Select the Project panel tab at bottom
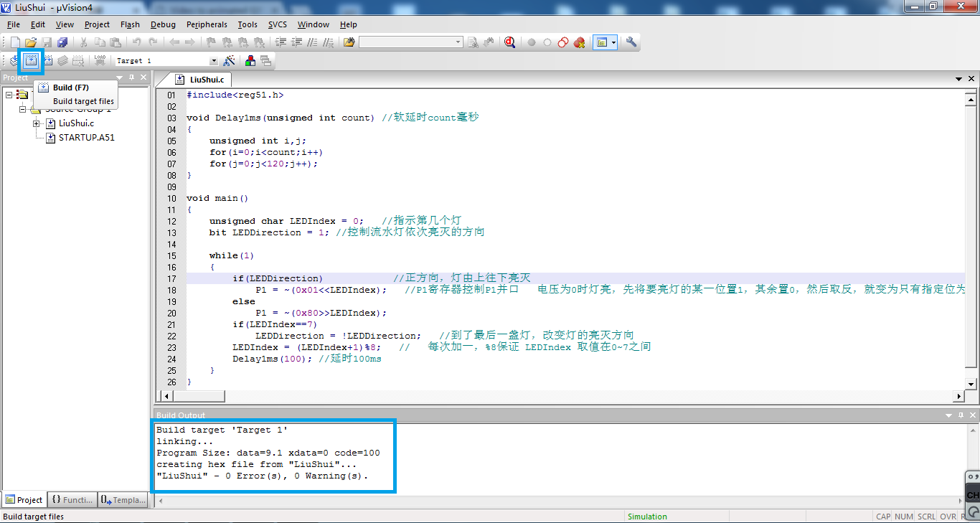 24,500
